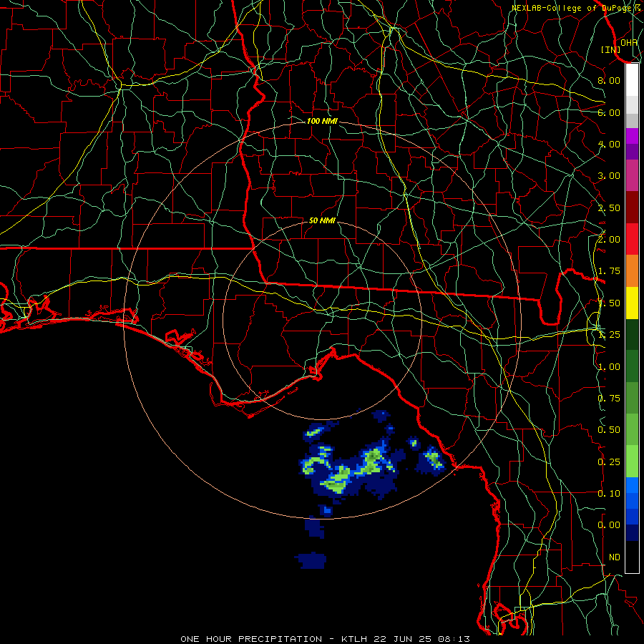Screen dimensions: 644x644
Task: Click the OHA product code label
Action: pyautogui.click(x=629, y=42)
